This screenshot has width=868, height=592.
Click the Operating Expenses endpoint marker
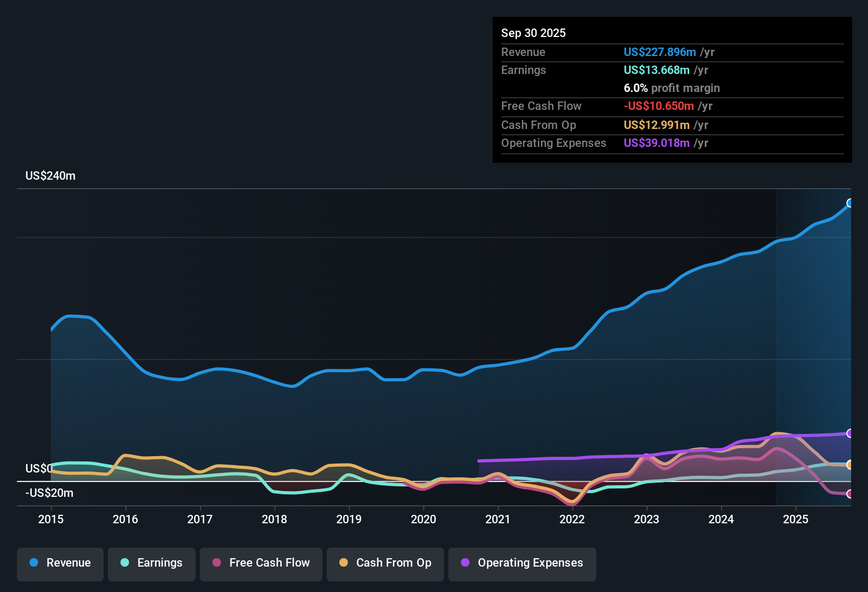(850, 433)
